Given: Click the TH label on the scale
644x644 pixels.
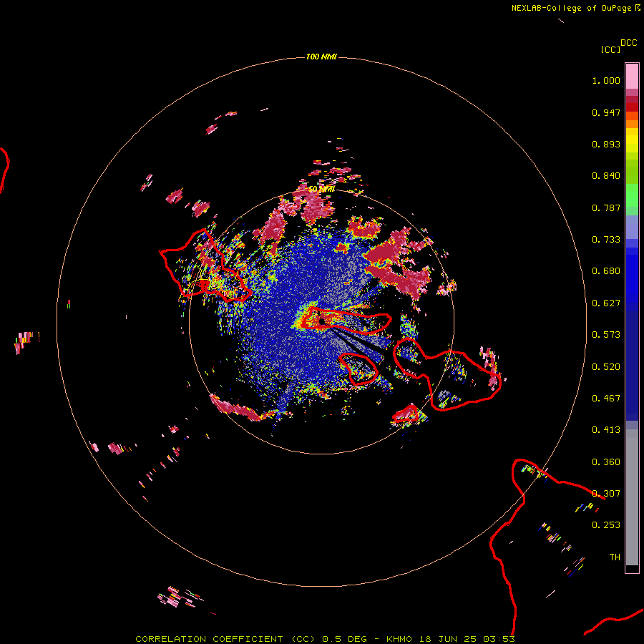Looking at the screenshot, I should point(615,557).
